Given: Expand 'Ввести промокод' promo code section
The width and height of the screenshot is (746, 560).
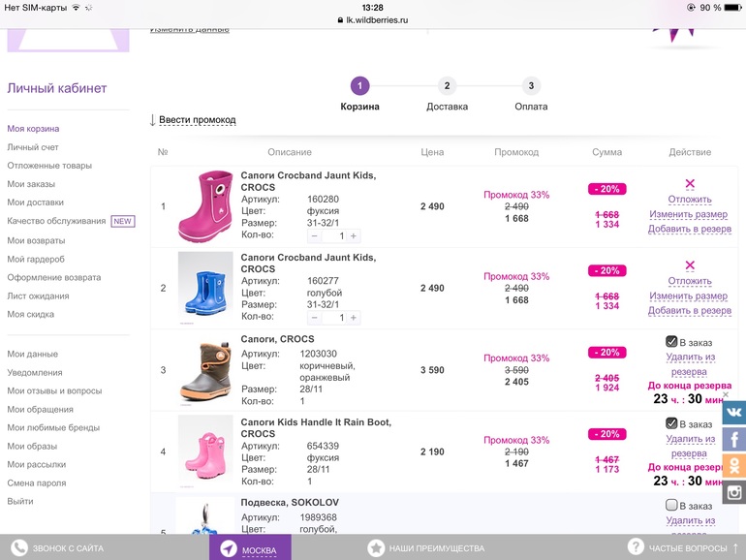Looking at the screenshot, I should click(197, 119).
